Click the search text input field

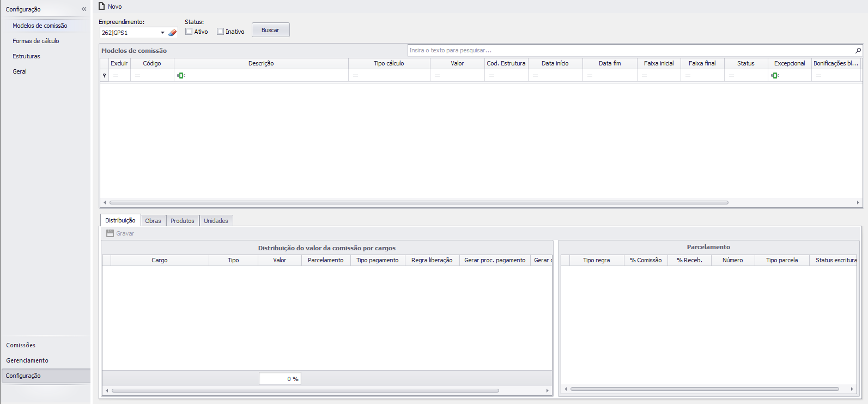tap(631, 50)
